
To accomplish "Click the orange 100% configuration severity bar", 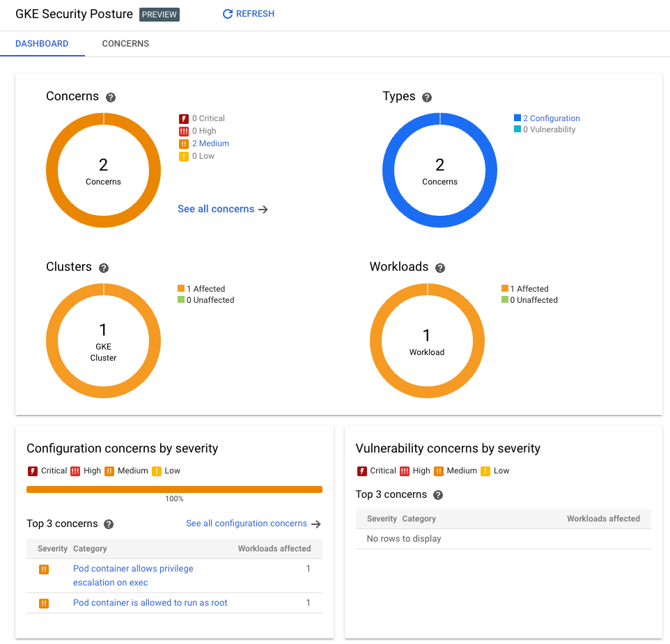I will tap(174, 489).
